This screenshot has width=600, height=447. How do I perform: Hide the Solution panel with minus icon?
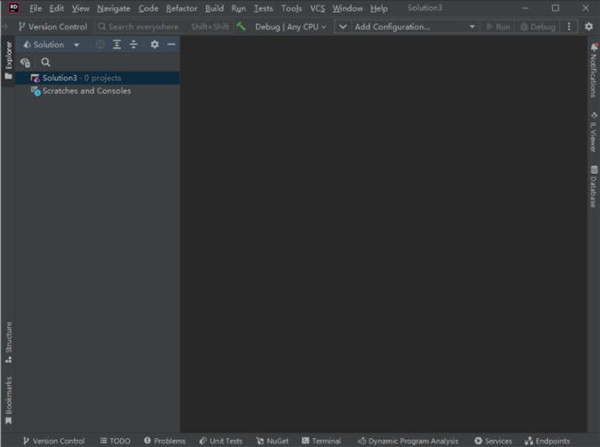click(x=171, y=45)
